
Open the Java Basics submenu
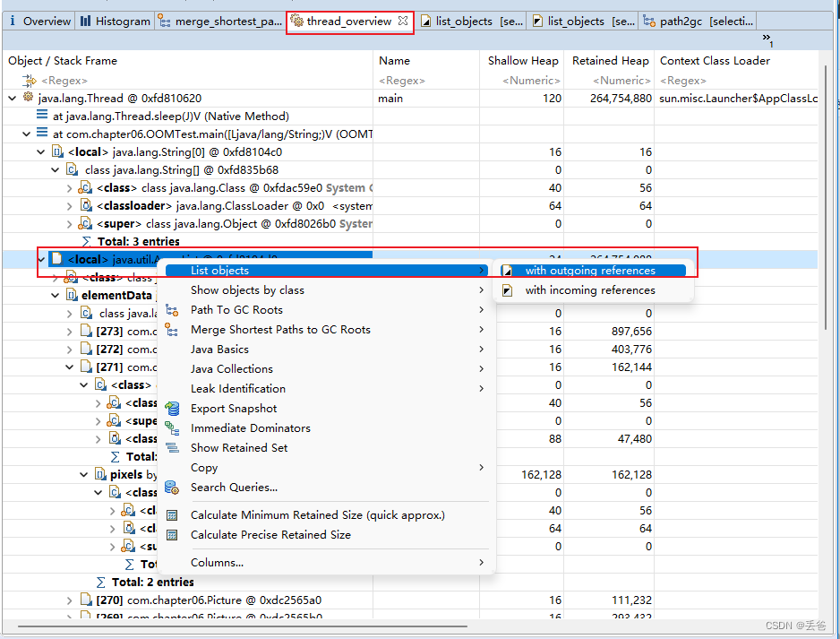click(327, 350)
